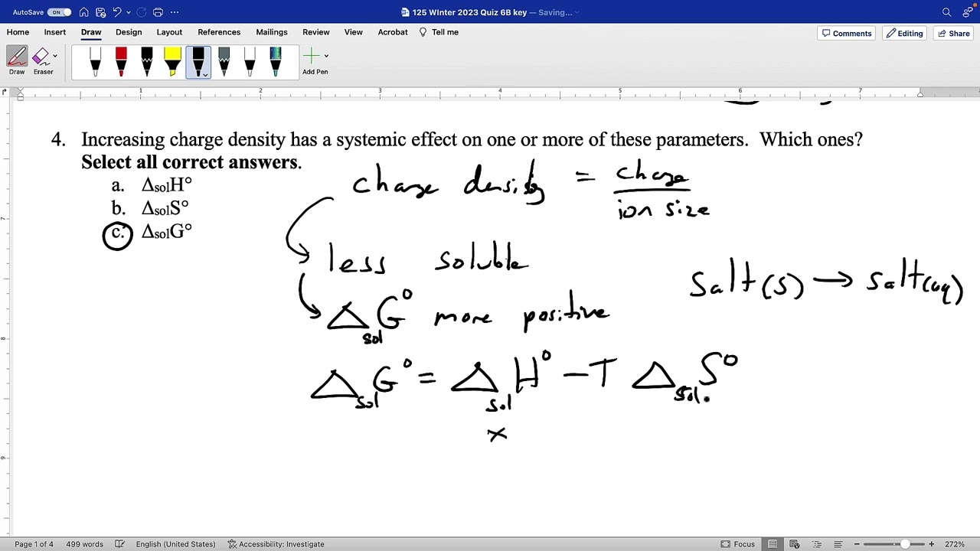Click the text 'Select all correct answers'

(190, 162)
